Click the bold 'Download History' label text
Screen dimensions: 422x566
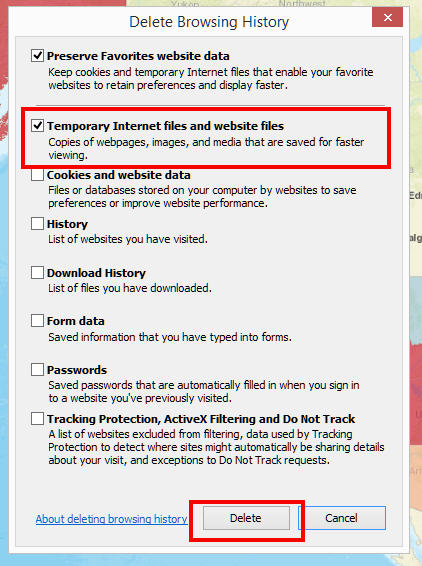coord(96,273)
